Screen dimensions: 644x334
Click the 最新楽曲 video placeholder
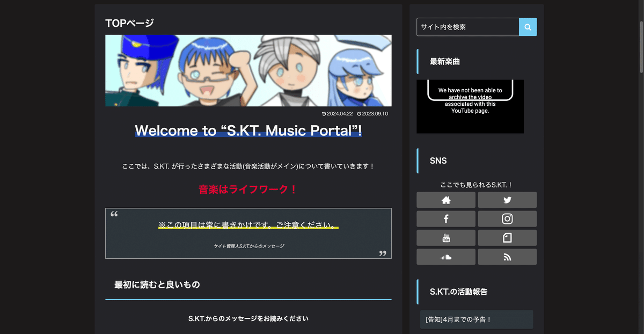pyautogui.click(x=470, y=106)
